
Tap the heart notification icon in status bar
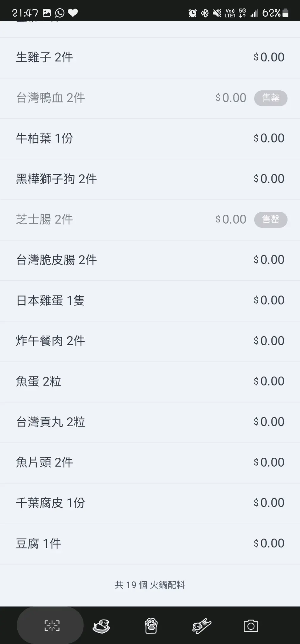(x=73, y=13)
